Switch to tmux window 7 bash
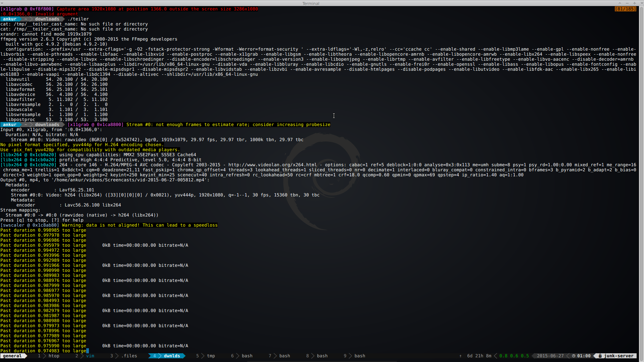This screenshot has height=362, width=644. pyautogui.click(x=279, y=356)
